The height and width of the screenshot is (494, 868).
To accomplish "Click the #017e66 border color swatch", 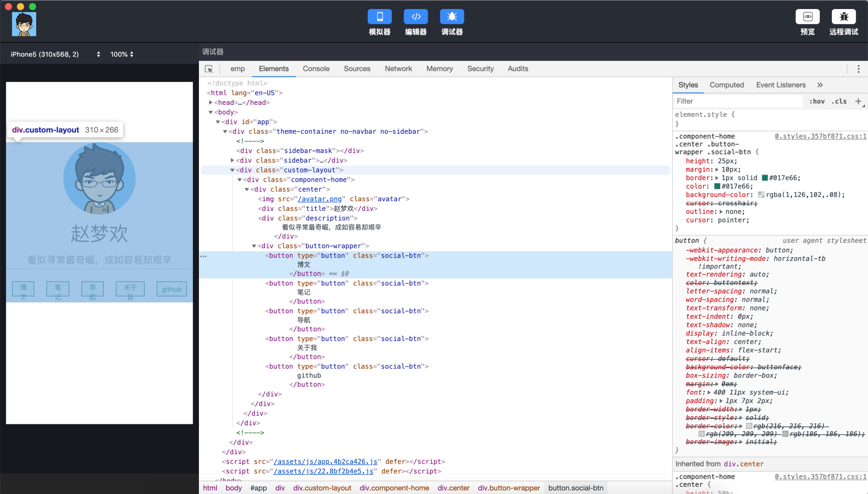I will [x=765, y=178].
